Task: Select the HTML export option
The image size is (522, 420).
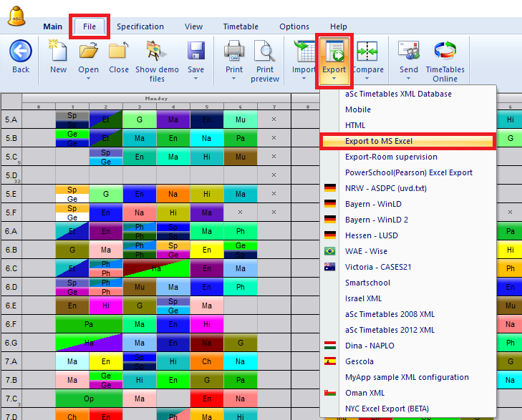Action: [x=355, y=125]
